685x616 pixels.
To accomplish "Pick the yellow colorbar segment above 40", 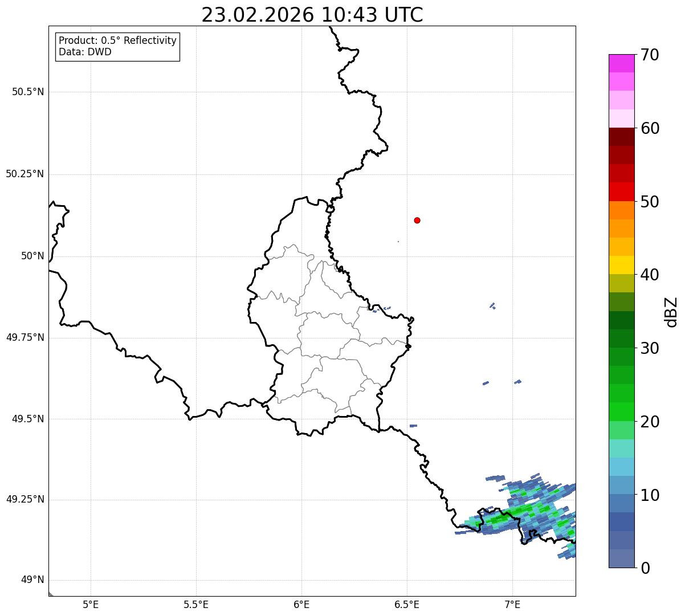I will (x=621, y=265).
